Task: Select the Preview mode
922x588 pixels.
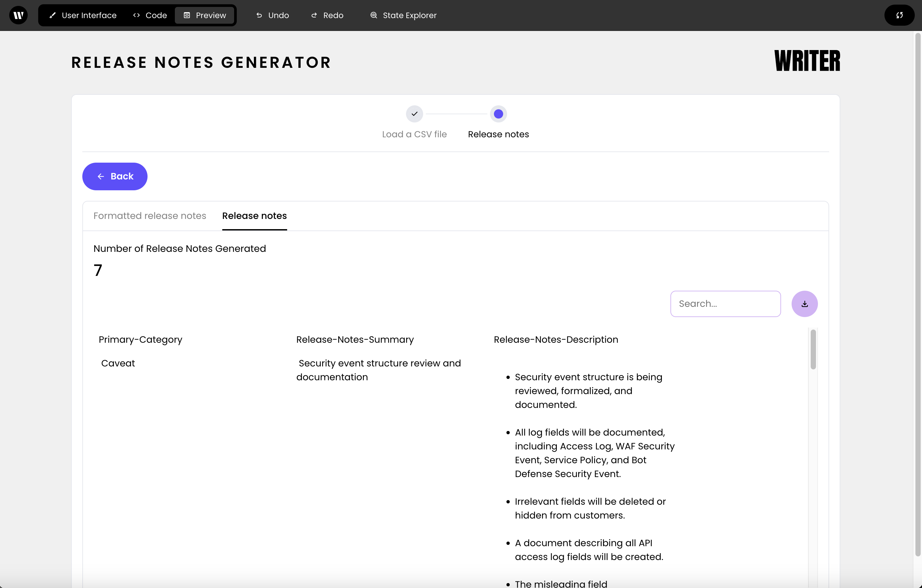Action: (205, 15)
